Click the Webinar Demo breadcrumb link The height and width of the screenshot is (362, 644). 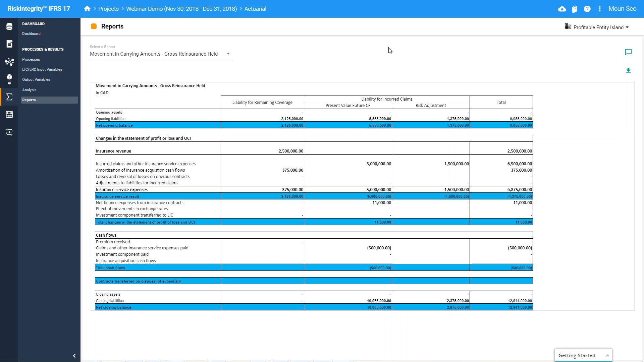click(181, 9)
